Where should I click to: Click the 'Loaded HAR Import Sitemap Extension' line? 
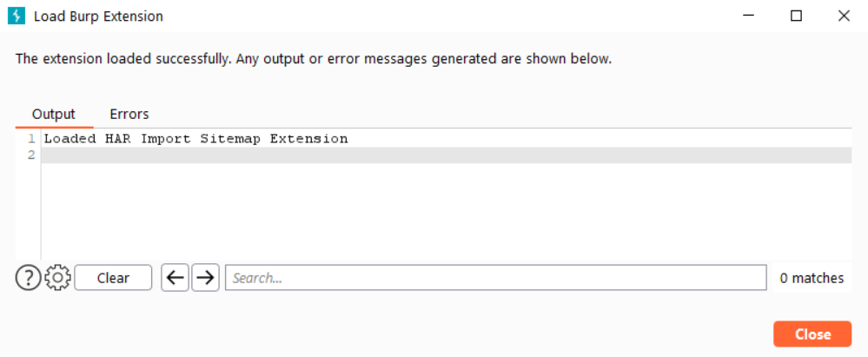click(195, 139)
